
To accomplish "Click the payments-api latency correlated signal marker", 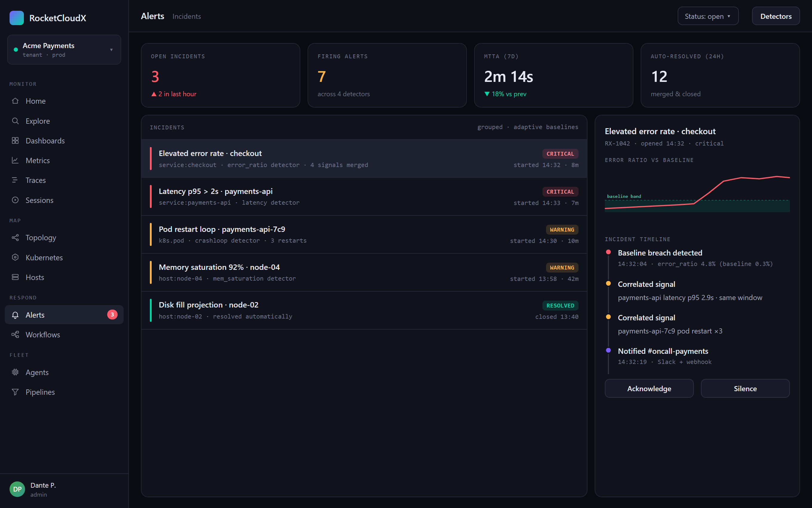I will [x=608, y=283].
